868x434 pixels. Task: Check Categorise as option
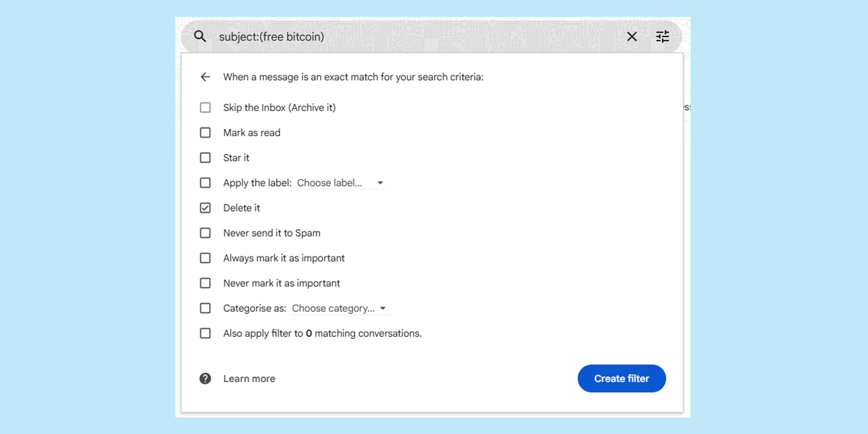point(205,308)
